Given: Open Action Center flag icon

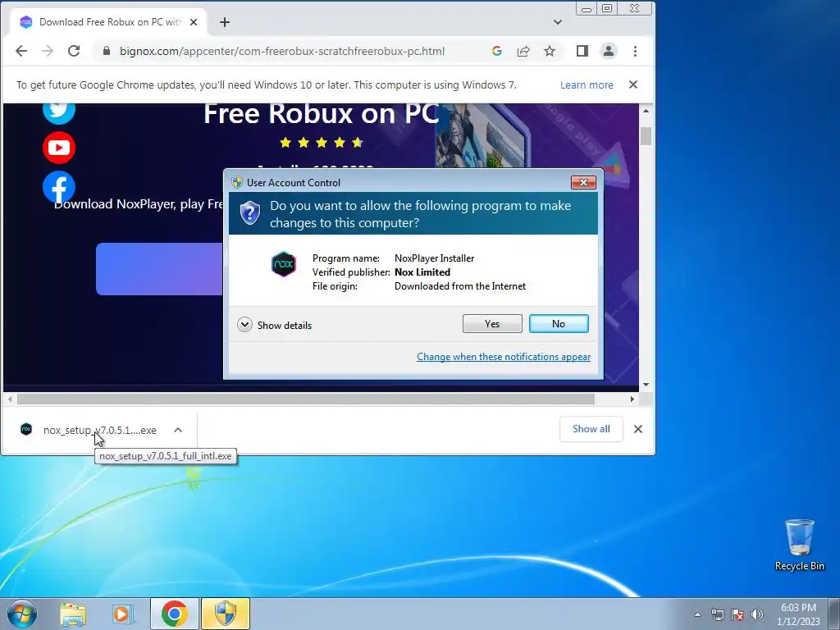Looking at the screenshot, I should [737, 614].
